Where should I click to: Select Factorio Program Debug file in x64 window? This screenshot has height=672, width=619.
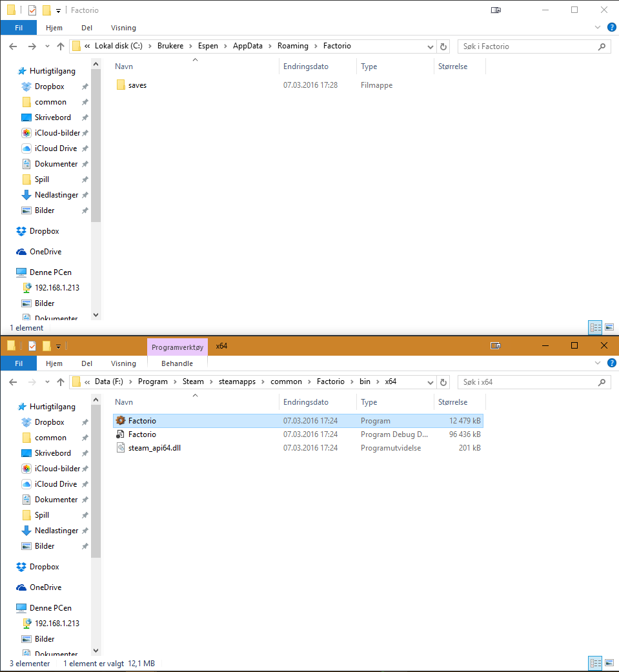point(298,434)
